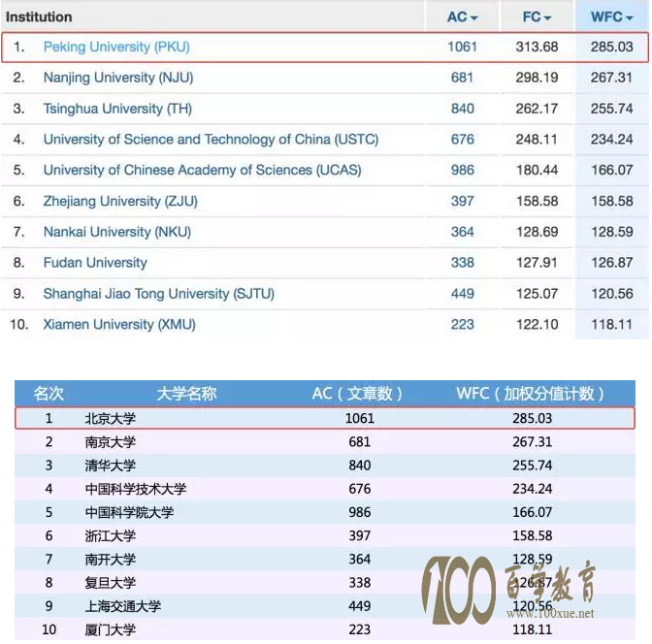Open Tsinghua University (TH) link
The height and width of the screenshot is (644, 652).
click(117, 109)
